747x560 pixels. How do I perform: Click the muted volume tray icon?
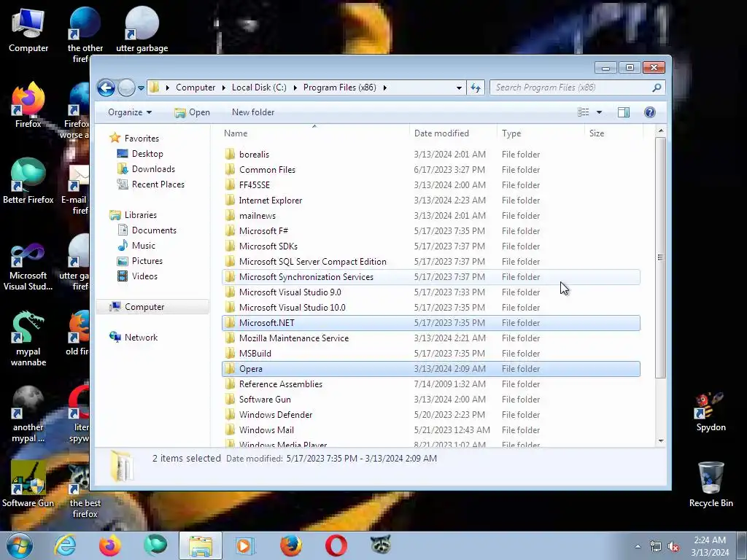673,547
